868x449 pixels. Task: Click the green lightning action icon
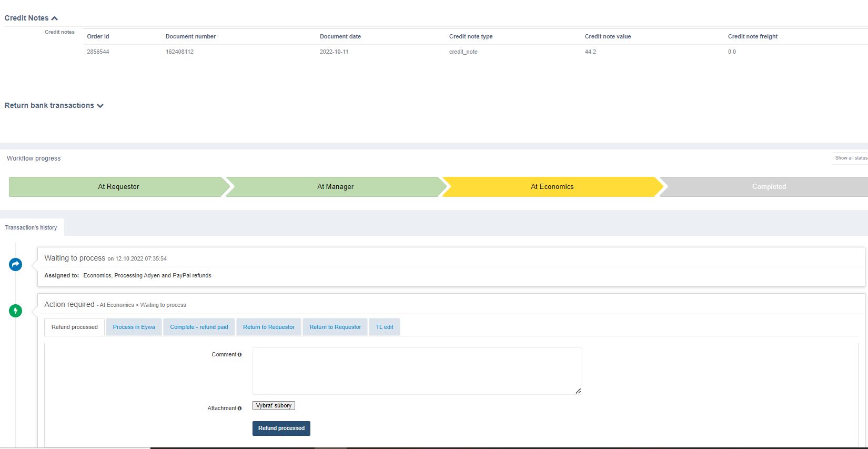tap(16, 311)
